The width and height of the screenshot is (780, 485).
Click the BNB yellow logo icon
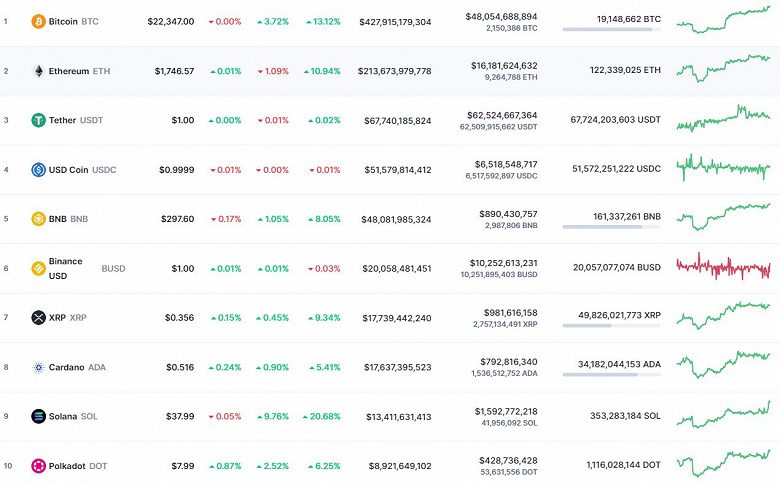click(x=39, y=219)
